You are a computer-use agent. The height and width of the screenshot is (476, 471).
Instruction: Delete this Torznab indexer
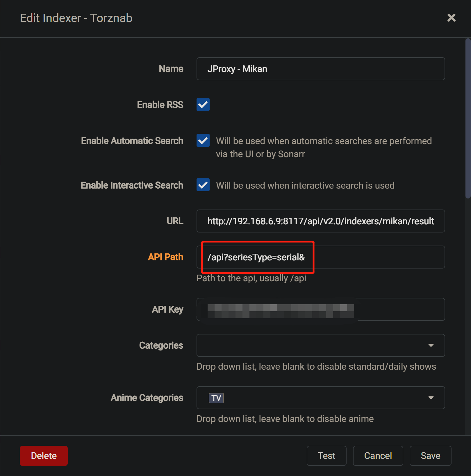click(x=43, y=456)
